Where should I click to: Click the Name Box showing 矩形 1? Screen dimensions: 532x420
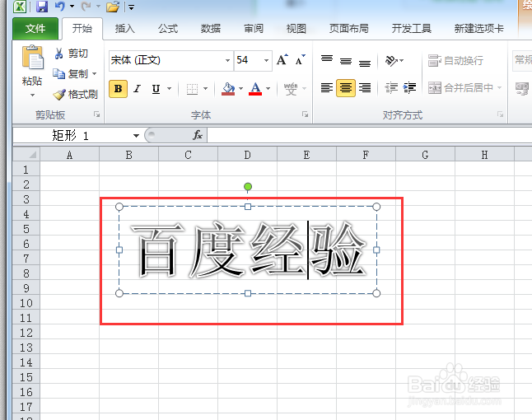72,136
